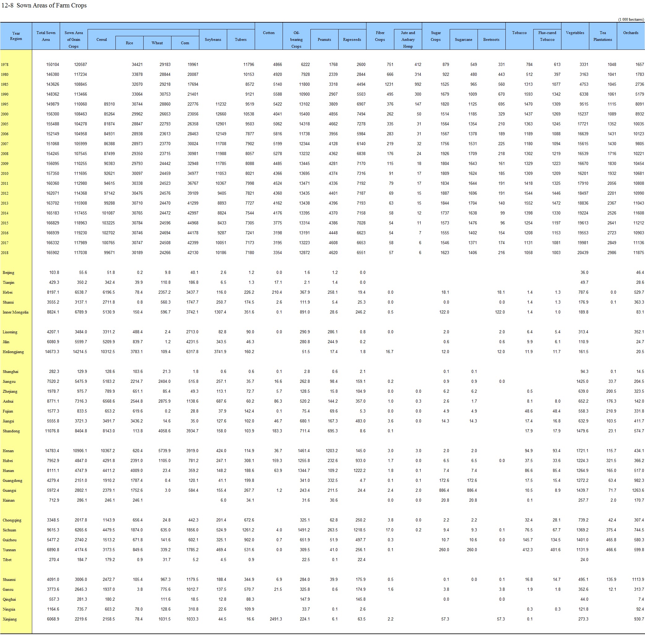Image resolution: width=645 pixels, height=644 pixels.
Task: Click Hunan rice value '4009.0'
Action: tap(136, 471)
